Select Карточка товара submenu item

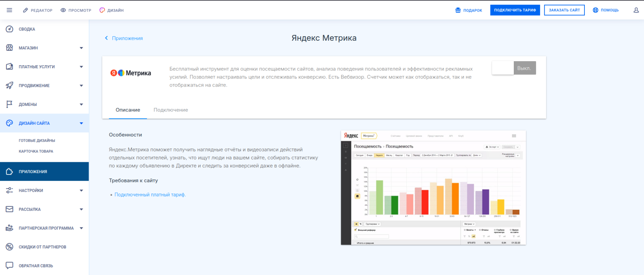click(36, 151)
